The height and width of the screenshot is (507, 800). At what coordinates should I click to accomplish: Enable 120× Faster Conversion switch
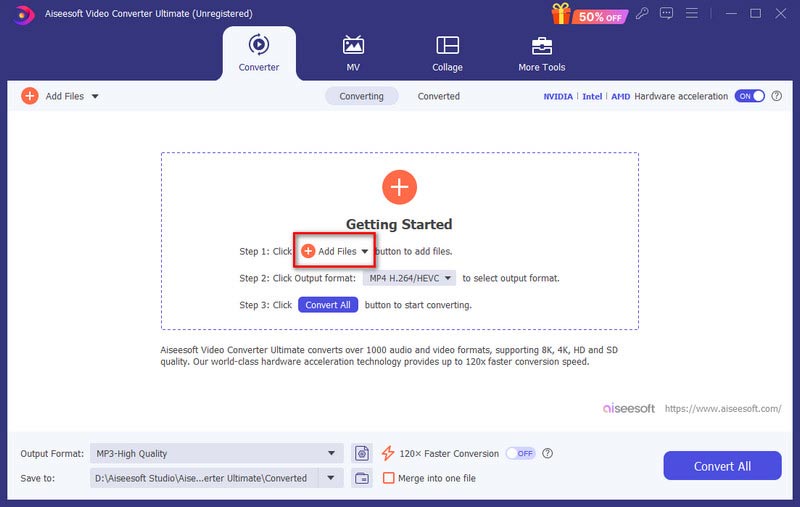[x=520, y=453]
